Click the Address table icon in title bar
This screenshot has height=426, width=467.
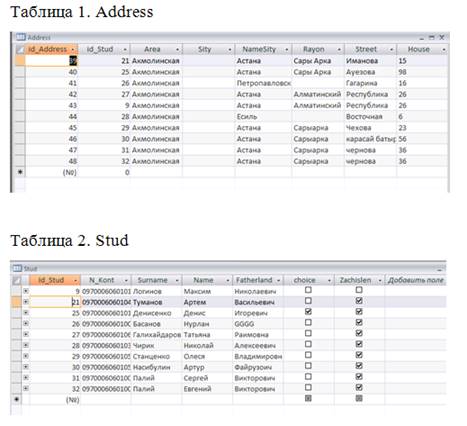tap(21, 37)
